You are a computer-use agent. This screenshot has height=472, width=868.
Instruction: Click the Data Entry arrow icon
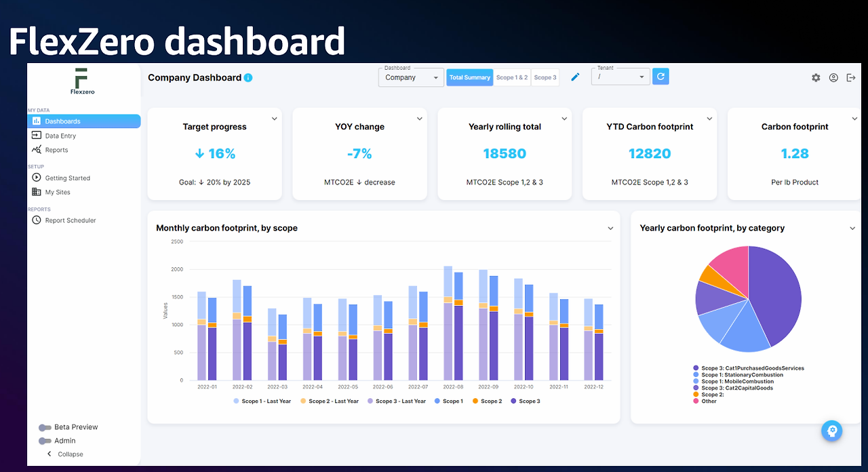pos(37,136)
